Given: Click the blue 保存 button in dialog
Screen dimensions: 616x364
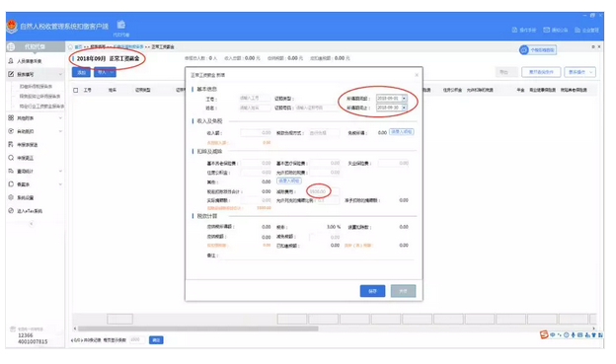Looking at the screenshot, I should [x=372, y=291].
